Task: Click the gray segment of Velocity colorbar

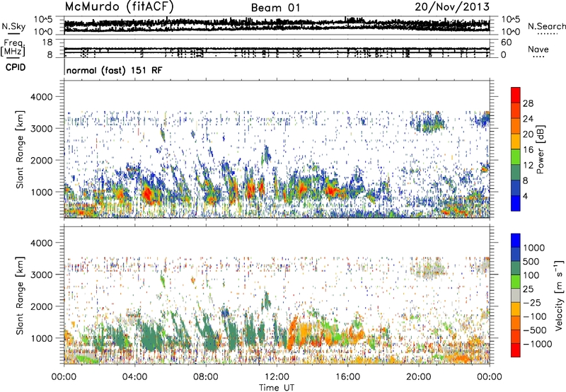Action: tap(516, 296)
